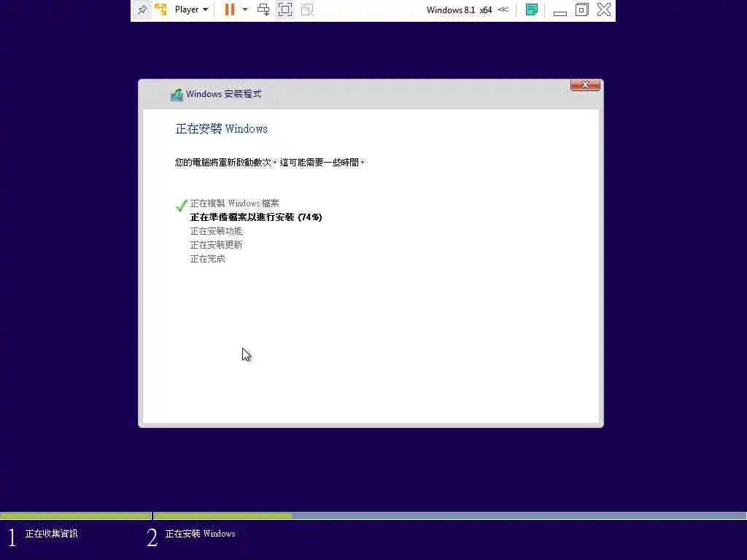Pause the virtual machine with orange button
The height and width of the screenshot is (560, 747).
coord(230,9)
